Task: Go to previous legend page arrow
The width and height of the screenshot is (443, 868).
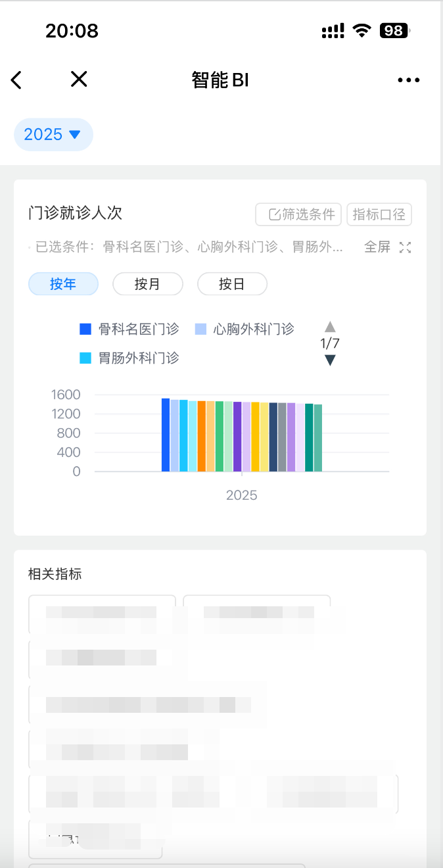Action: [330, 327]
